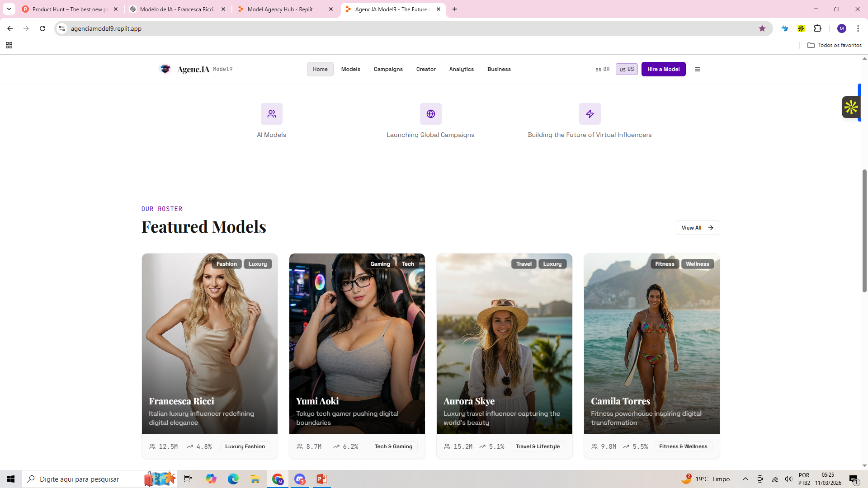Screen dimensions: 868x488
Task: Bookmark page with the star icon
Action: point(762,28)
